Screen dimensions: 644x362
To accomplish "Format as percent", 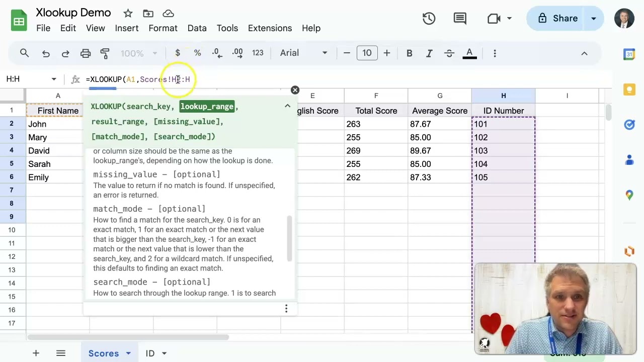I will 197,53.
